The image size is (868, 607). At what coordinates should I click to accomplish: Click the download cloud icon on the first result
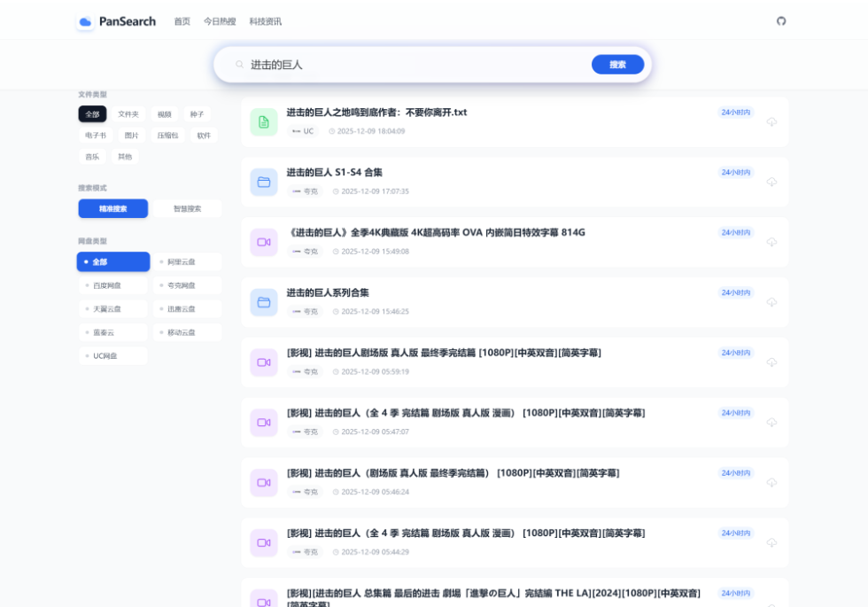(x=771, y=121)
